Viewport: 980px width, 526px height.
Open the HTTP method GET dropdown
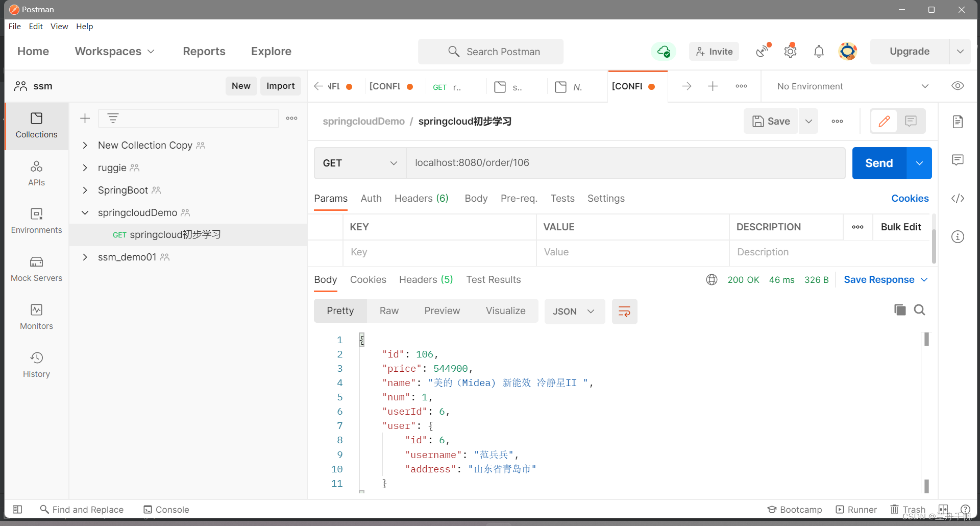coord(360,163)
